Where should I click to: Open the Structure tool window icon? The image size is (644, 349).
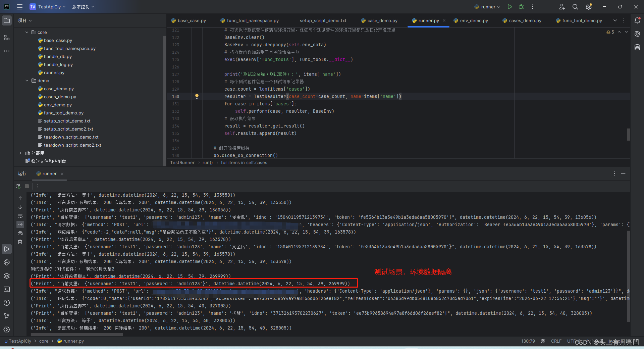[x=7, y=38]
